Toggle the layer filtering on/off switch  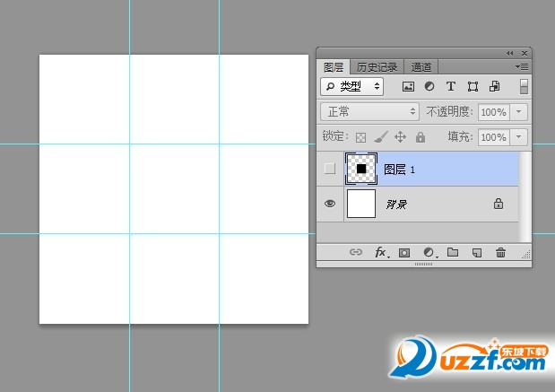pyautogui.click(x=524, y=86)
